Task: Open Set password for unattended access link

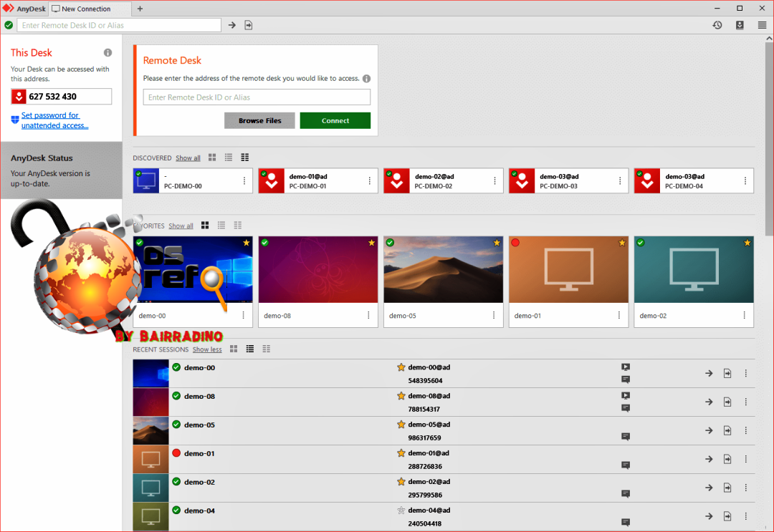Action: point(54,120)
